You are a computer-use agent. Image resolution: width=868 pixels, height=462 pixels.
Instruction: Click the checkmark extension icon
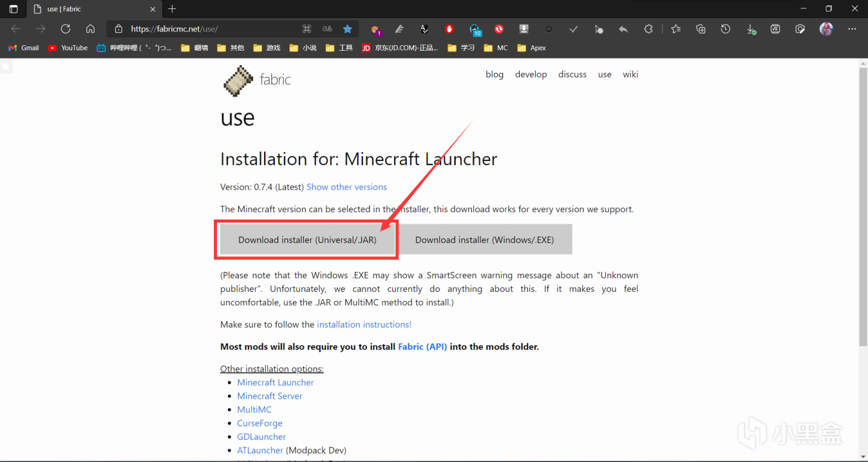click(x=573, y=29)
